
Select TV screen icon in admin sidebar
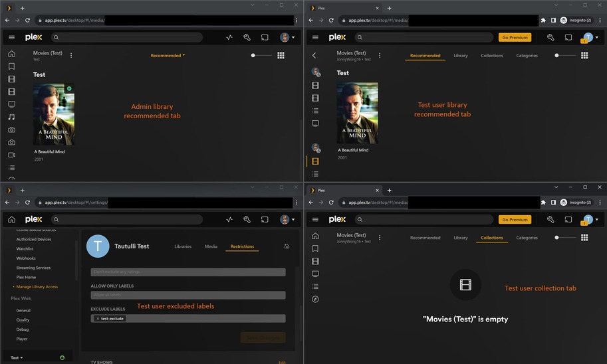pyautogui.click(x=11, y=104)
